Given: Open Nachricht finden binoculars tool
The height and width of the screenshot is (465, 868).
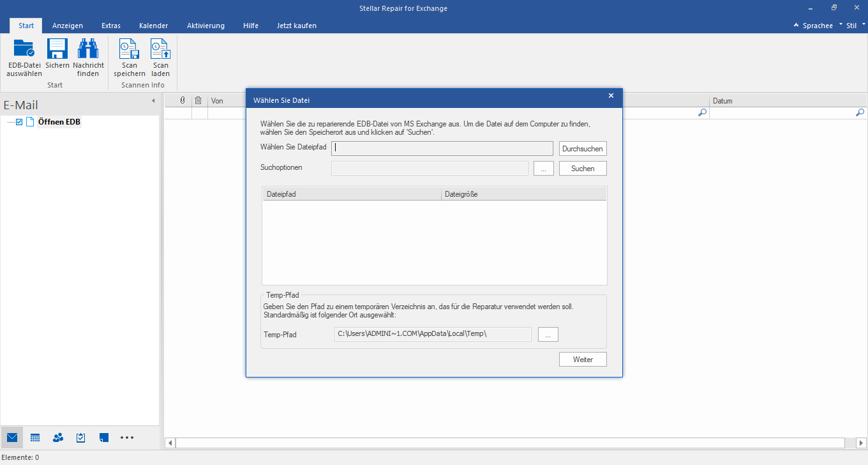Looking at the screenshot, I should pyautogui.click(x=88, y=50).
